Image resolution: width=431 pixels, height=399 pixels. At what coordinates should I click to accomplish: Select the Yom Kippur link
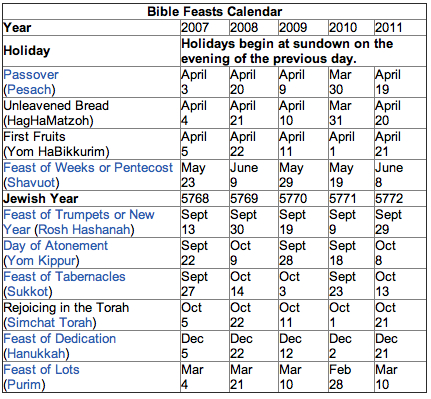click(x=41, y=261)
